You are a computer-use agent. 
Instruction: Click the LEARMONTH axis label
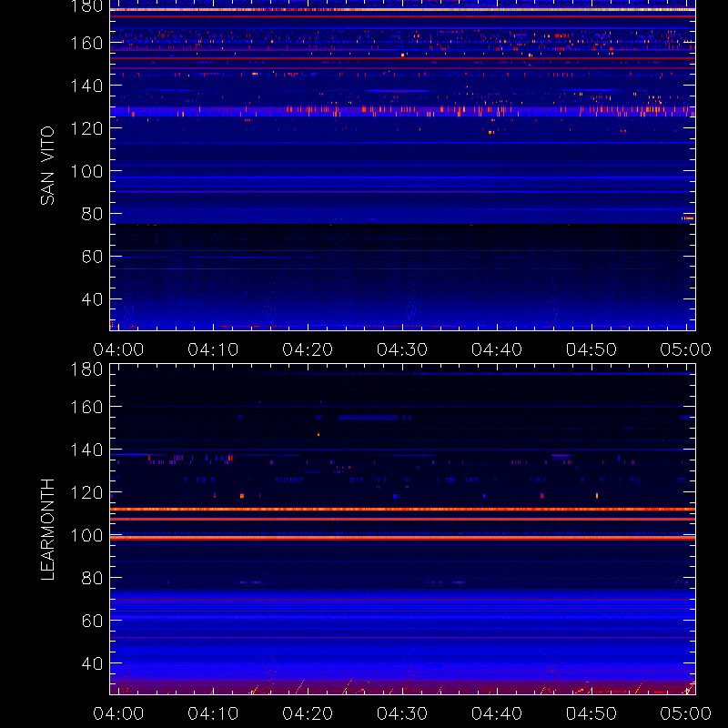[47, 530]
